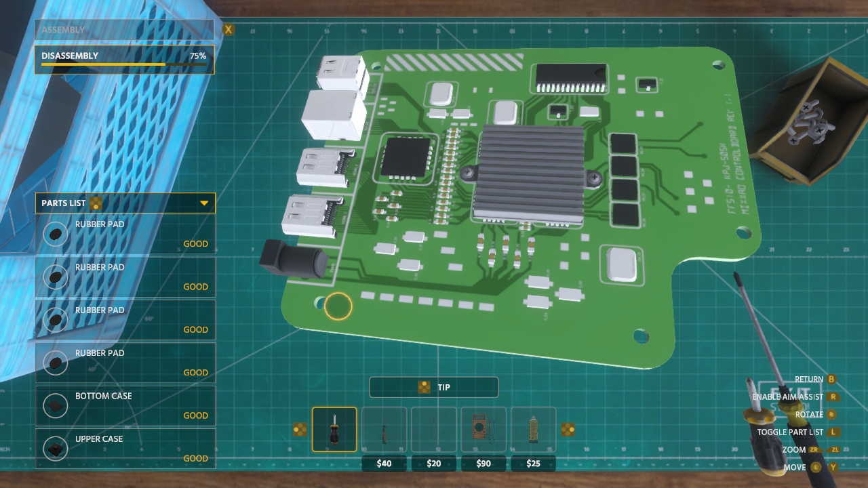Image resolution: width=868 pixels, height=488 pixels.
Task: Select the Upper Case part circle
Action: 55,448
